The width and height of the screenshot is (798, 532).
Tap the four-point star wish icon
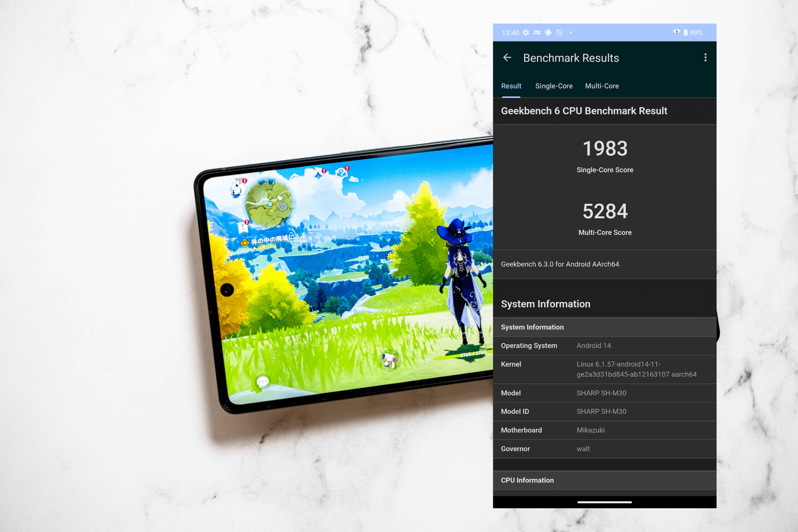(x=320, y=175)
